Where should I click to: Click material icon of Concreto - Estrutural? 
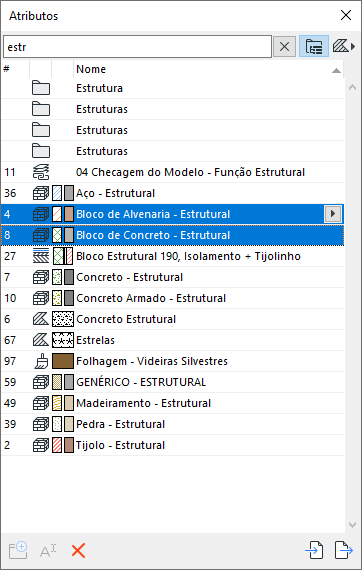pyautogui.click(x=41, y=277)
